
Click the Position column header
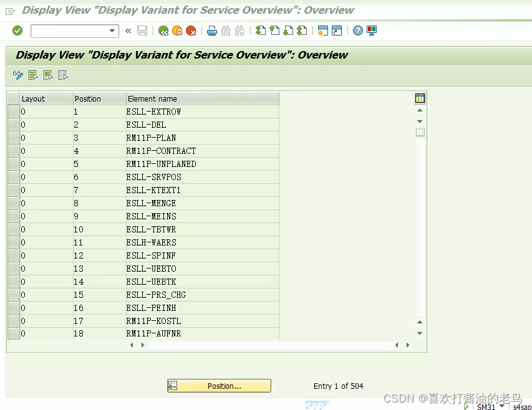(x=99, y=99)
